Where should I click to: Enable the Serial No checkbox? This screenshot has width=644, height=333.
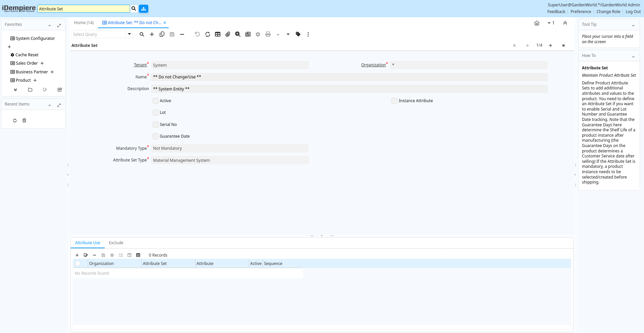click(156, 125)
